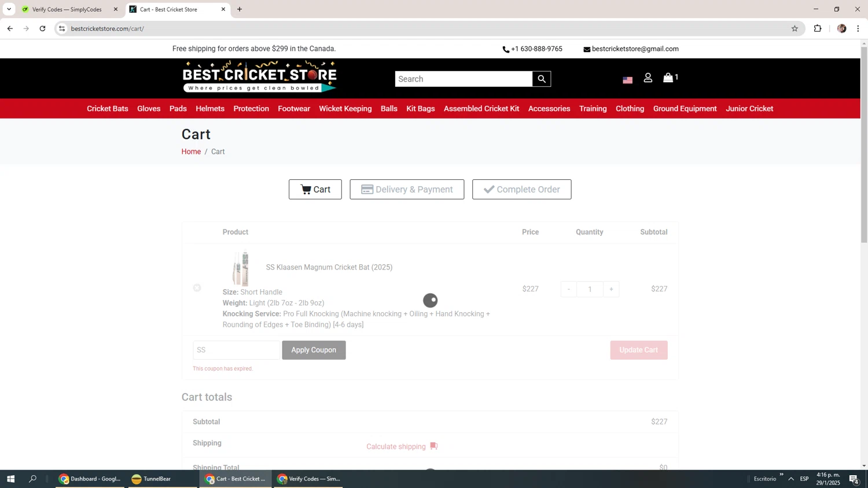Click the coupon code input field

[236, 350]
